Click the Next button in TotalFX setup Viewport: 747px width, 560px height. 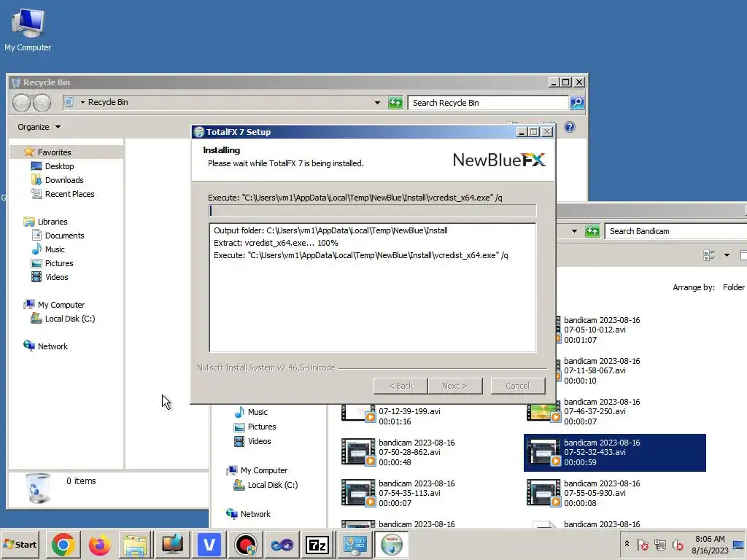[x=455, y=386]
